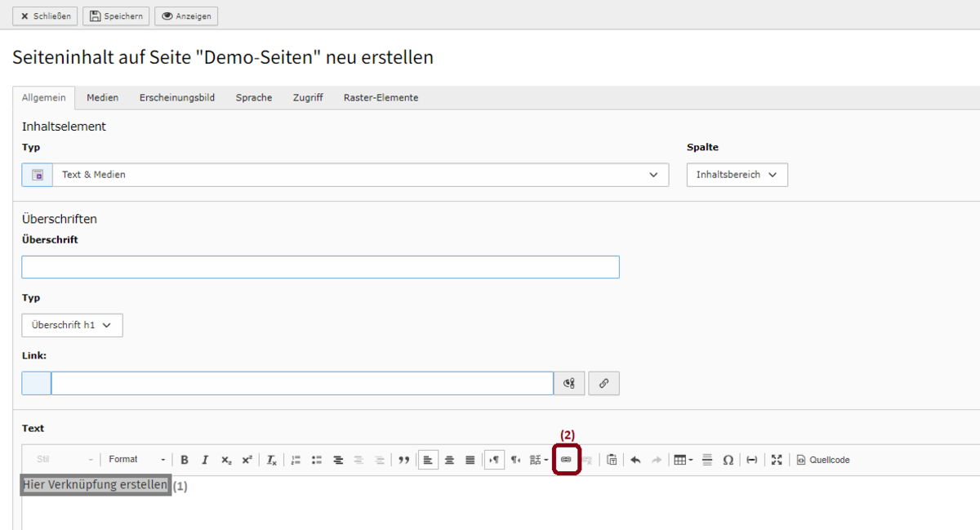Insert a link using the toolbar link icon
The height and width of the screenshot is (530, 980).
566,460
